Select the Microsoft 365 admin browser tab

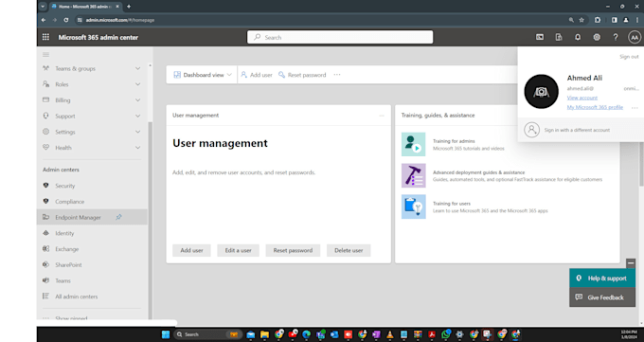(x=85, y=7)
